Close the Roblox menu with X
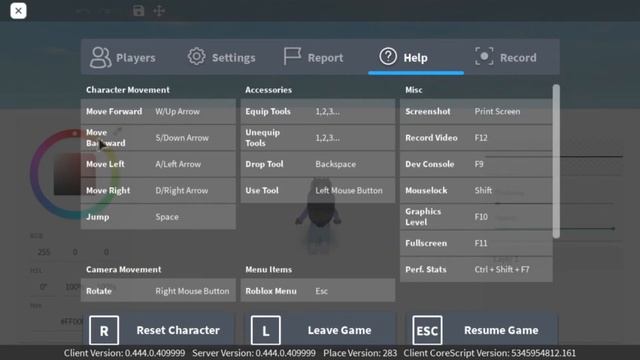Image resolution: width=640 pixels, height=360 pixels. 18,11
